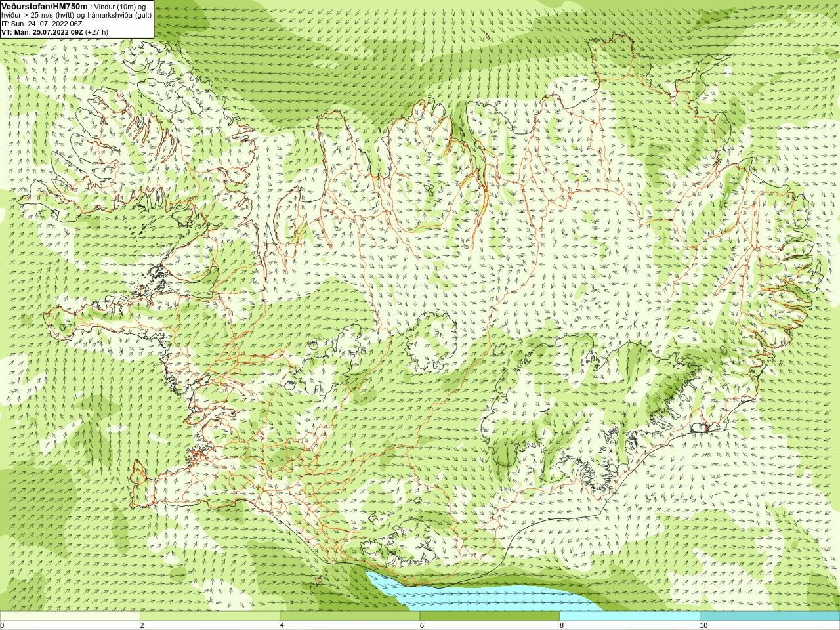Click the Veðurstofan/HM750m title text
Screen dimensions: 840x630
[45, 6]
